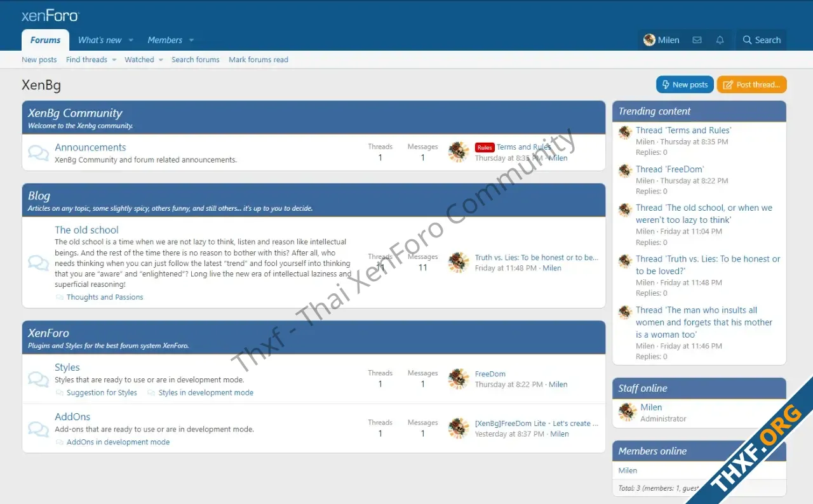Click the orange Post thread button
Image resolution: width=813 pixels, height=504 pixels.
[752, 84]
